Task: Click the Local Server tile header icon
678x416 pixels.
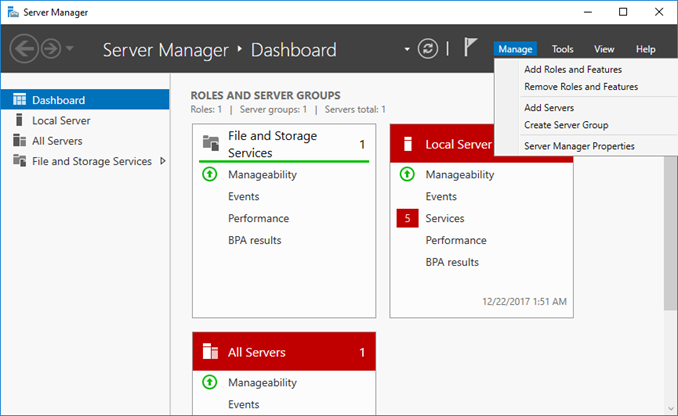Action: click(408, 144)
